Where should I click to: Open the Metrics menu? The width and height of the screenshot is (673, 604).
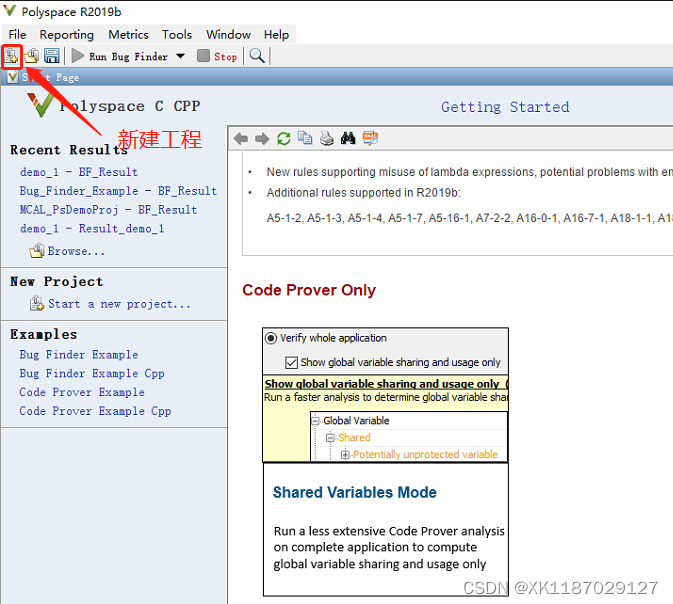pyautogui.click(x=128, y=35)
